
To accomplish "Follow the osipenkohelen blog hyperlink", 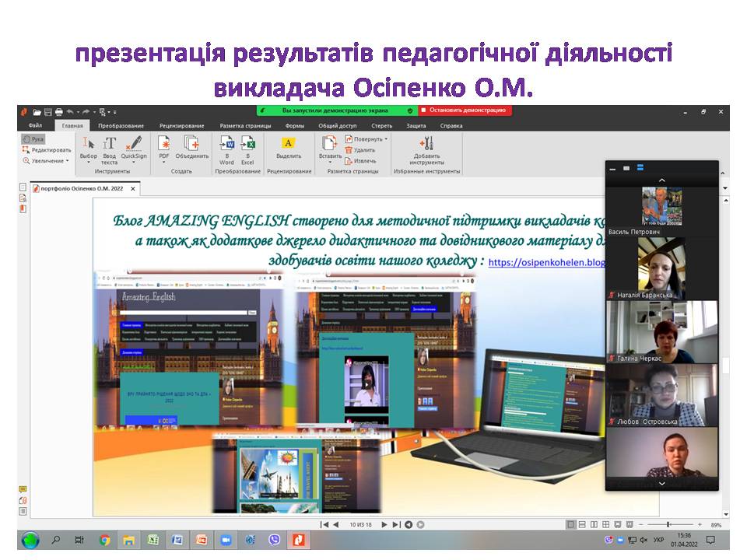I will click(546, 262).
